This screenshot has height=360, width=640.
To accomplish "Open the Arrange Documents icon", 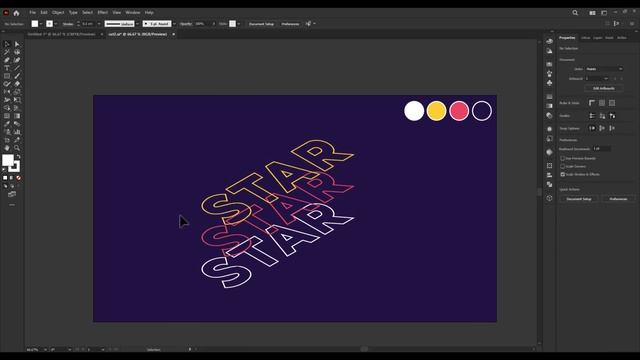I will [x=592, y=13].
